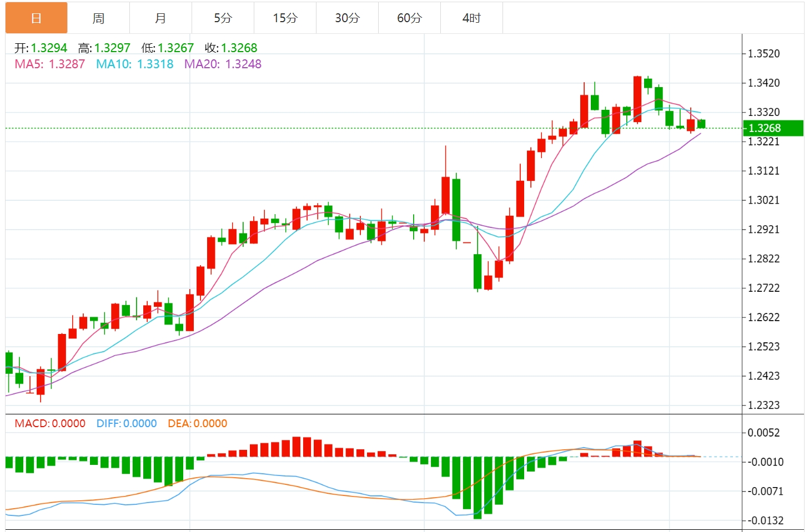Click the -0.0010 MACD axis label
This screenshot has width=809, height=532.
[766, 462]
